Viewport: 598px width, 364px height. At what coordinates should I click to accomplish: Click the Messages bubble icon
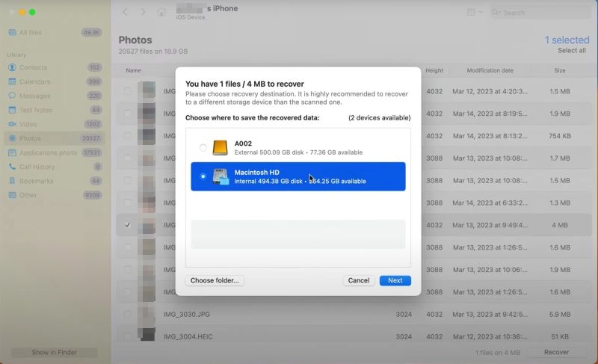pyautogui.click(x=12, y=96)
